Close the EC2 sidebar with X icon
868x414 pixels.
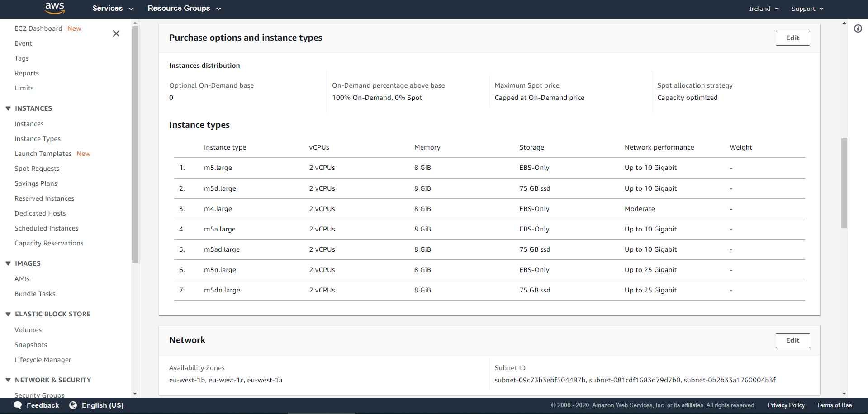coord(116,33)
